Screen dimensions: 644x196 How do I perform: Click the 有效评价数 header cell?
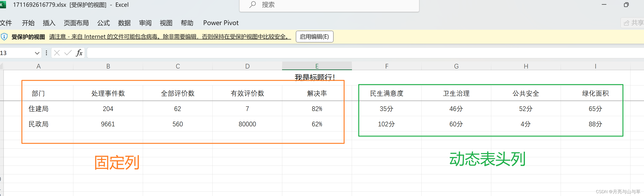[x=247, y=93]
